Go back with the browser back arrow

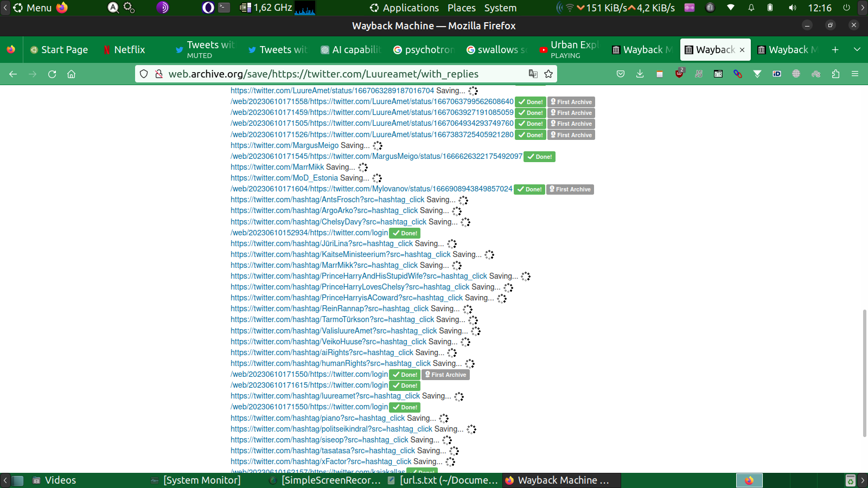(x=13, y=74)
